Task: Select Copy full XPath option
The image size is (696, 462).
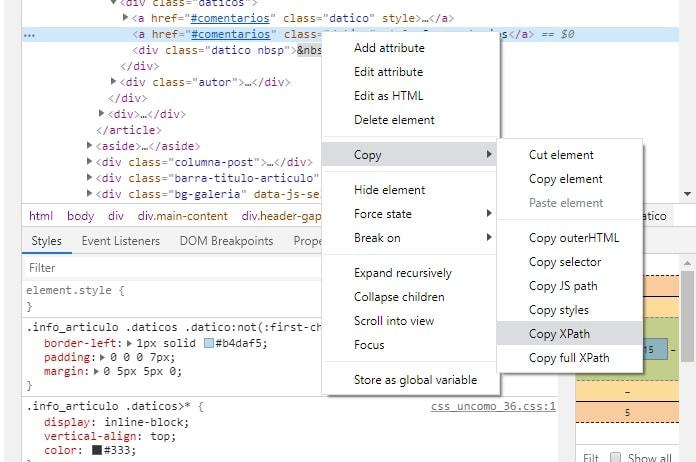Action: [x=568, y=358]
